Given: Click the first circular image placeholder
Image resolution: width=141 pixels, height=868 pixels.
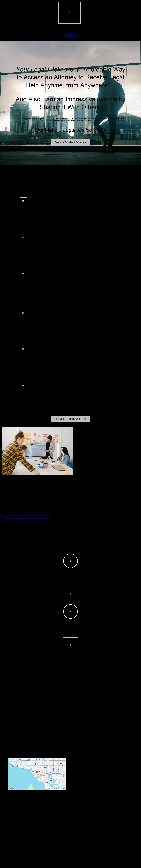Looking at the screenshot, I should pyautogui.click(x=70, y=561).
